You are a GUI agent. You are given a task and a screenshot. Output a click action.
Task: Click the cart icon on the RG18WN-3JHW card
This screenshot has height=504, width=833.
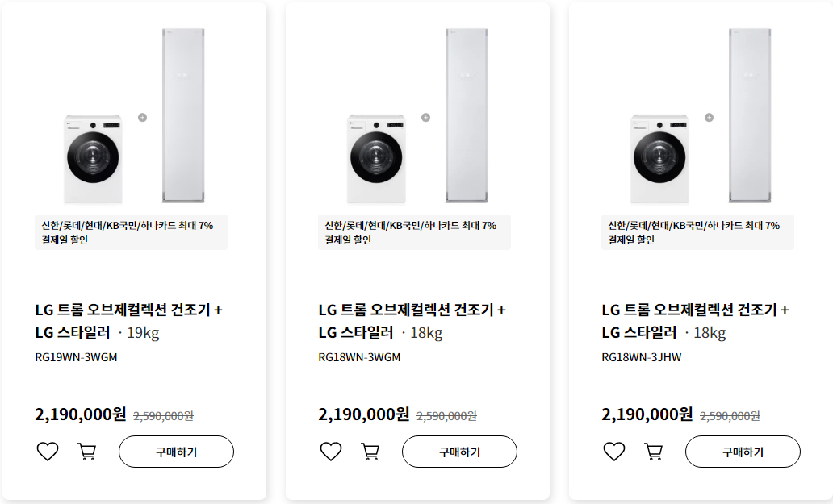(x=653, y=452)
